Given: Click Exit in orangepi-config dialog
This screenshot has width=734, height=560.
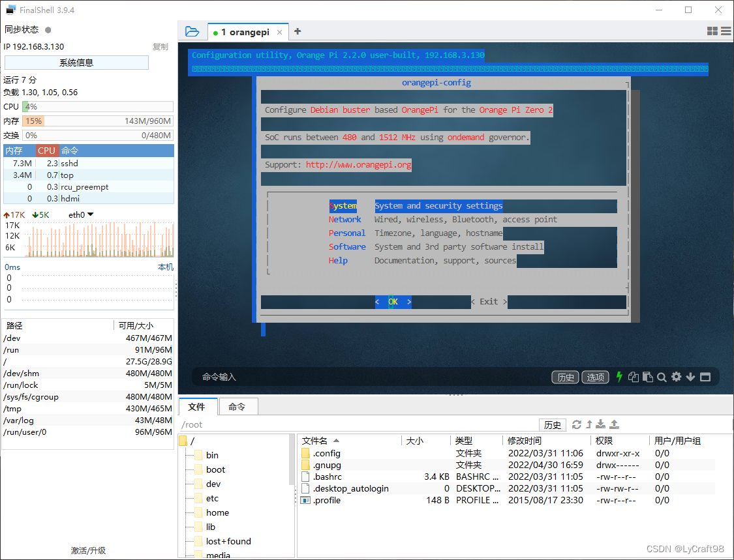Looking at the screenshot, I should (489, 302).
